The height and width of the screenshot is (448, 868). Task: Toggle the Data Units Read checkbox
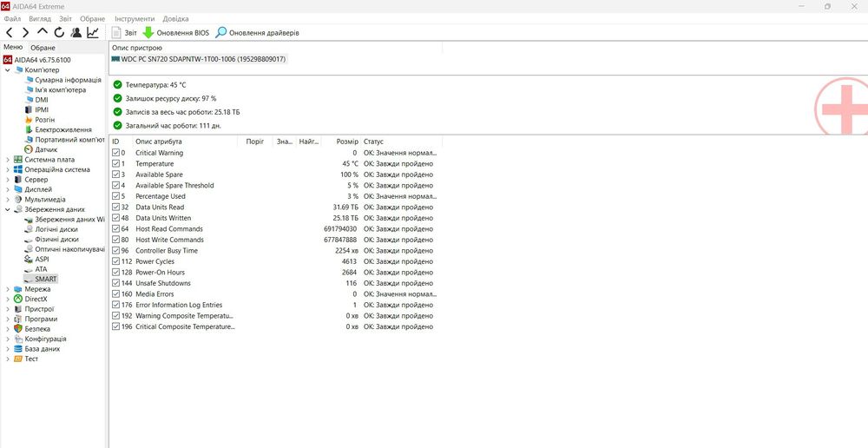[115, 208]
